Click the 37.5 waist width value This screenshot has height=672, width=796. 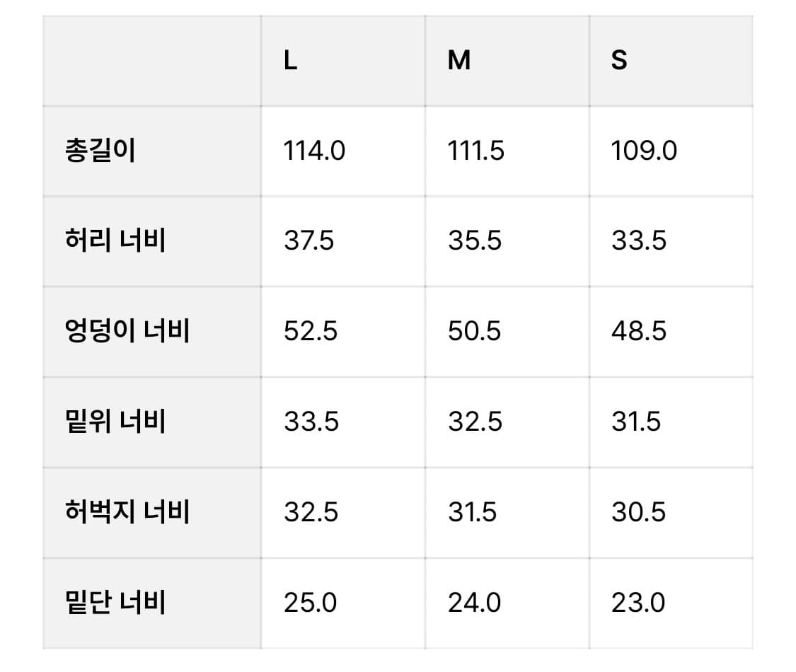pyautogui.click(x=308, y=241)
